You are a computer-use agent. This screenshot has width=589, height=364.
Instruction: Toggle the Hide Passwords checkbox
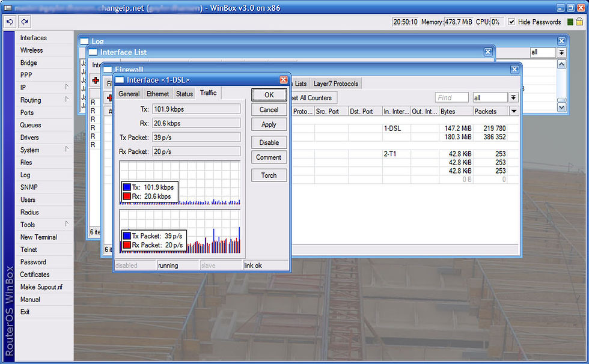511,22
